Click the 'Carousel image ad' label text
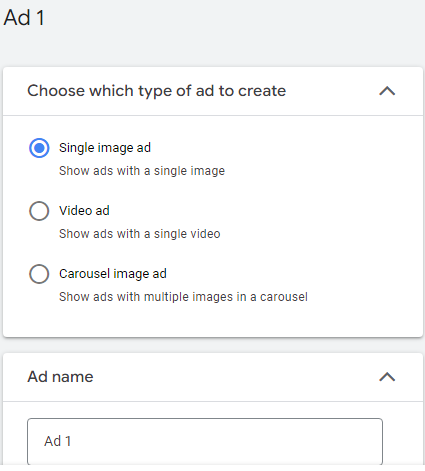Screen dimensions: 425x471 113,274
